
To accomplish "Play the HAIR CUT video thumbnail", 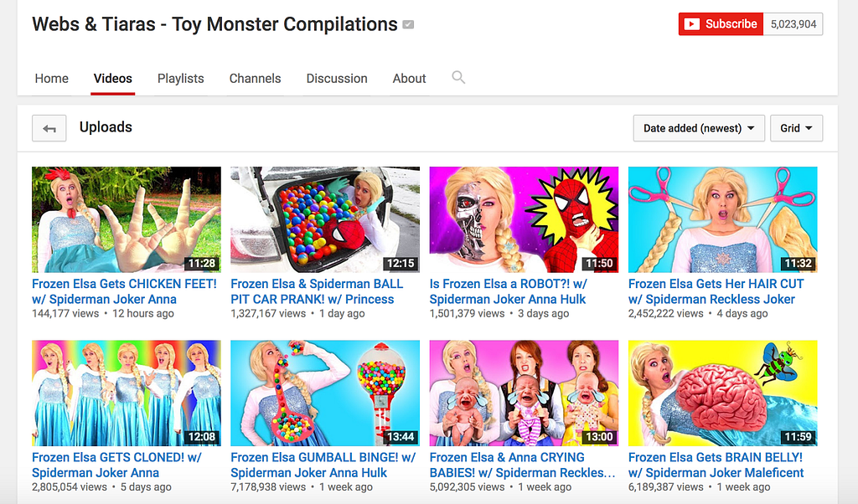I will [x=723, y=219].
